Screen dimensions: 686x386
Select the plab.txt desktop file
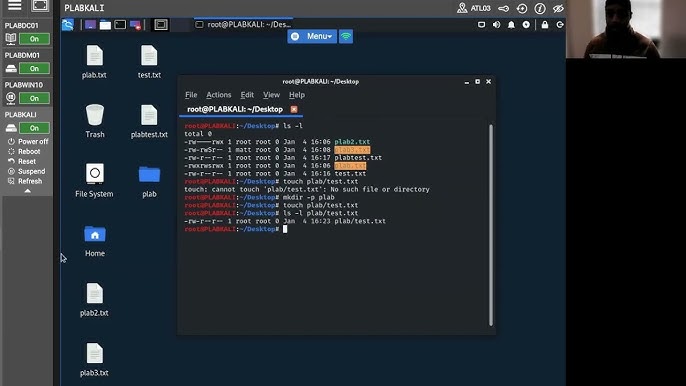tap(94, 62)
